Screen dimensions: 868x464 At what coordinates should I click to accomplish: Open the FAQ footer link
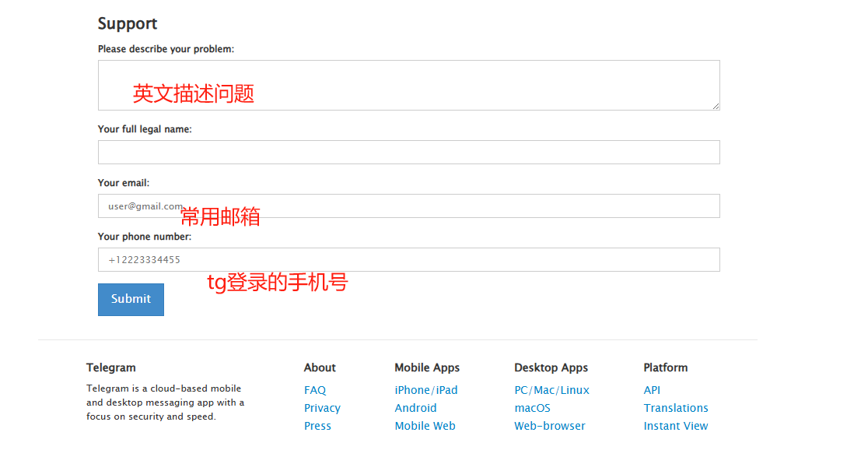[x=315, y=390]
